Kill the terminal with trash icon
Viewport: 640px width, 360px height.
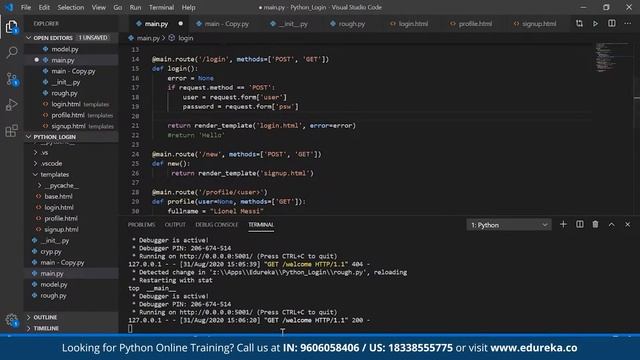pyautogui.click(x=596, y=224)
